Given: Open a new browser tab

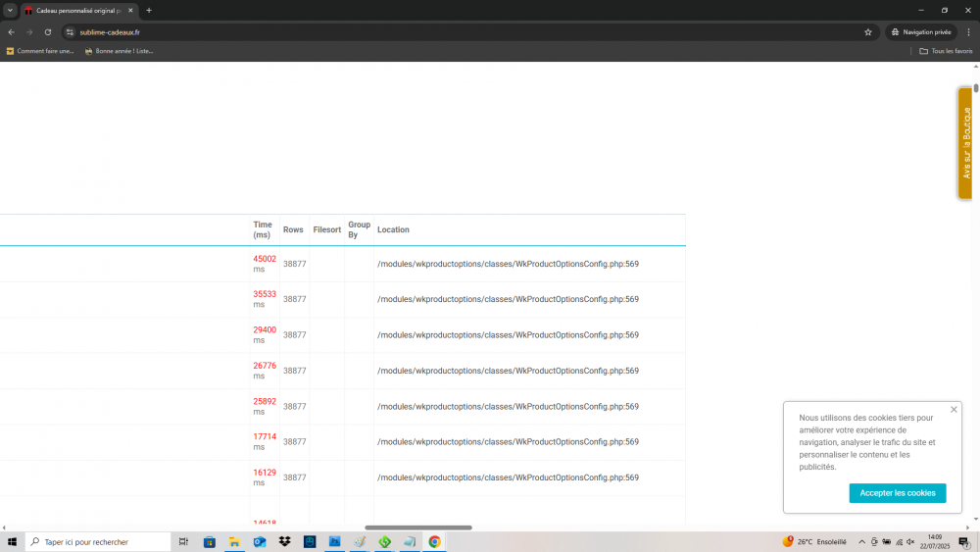Looking at the screenshot, I should (x=149, y=11).
